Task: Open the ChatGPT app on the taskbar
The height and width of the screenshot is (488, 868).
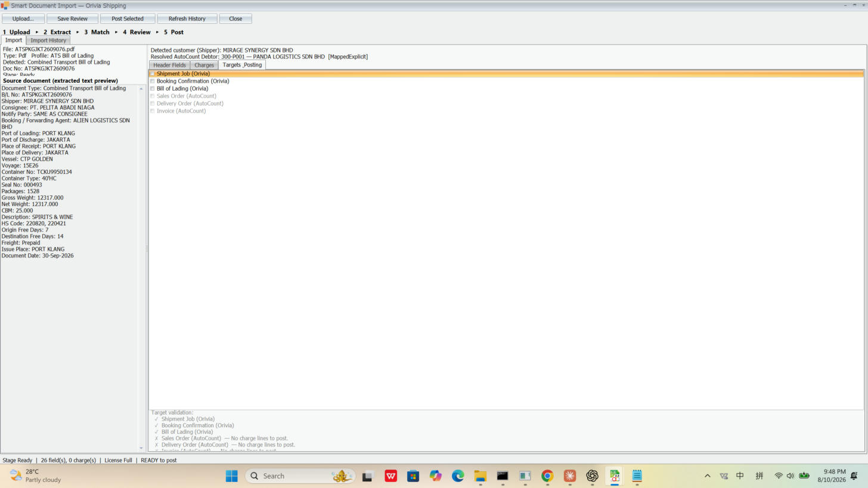Action: click(x=592, y=475)
